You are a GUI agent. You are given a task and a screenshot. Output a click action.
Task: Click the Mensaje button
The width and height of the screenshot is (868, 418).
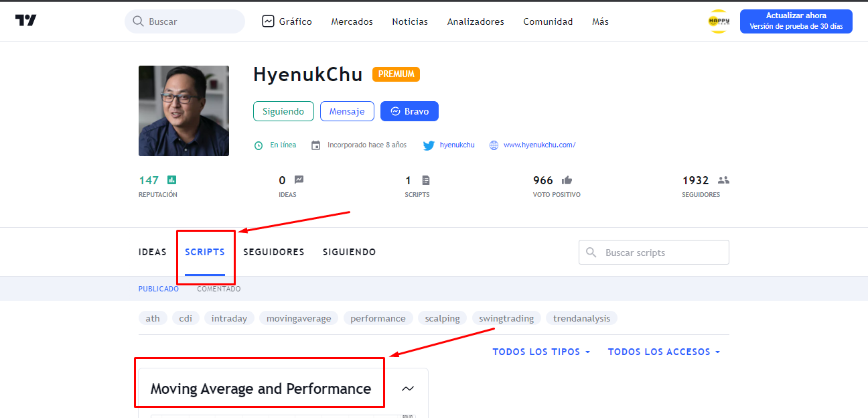click(347, 111)
